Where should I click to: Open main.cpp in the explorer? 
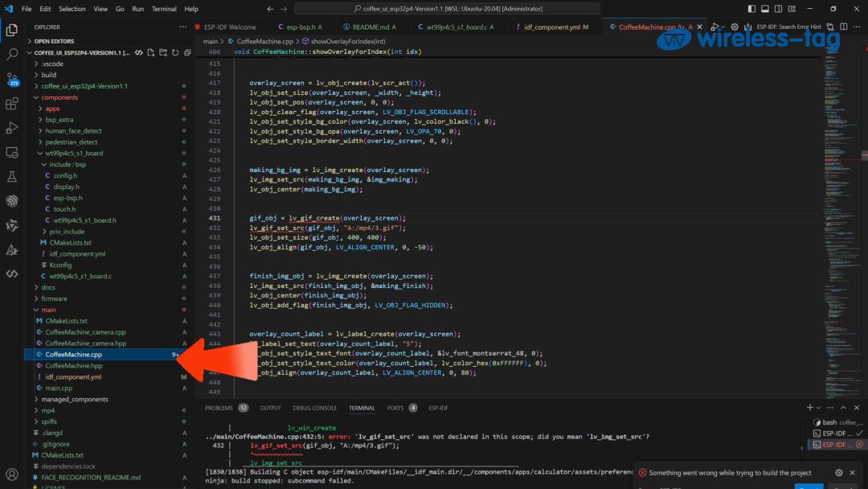(59, 388)
